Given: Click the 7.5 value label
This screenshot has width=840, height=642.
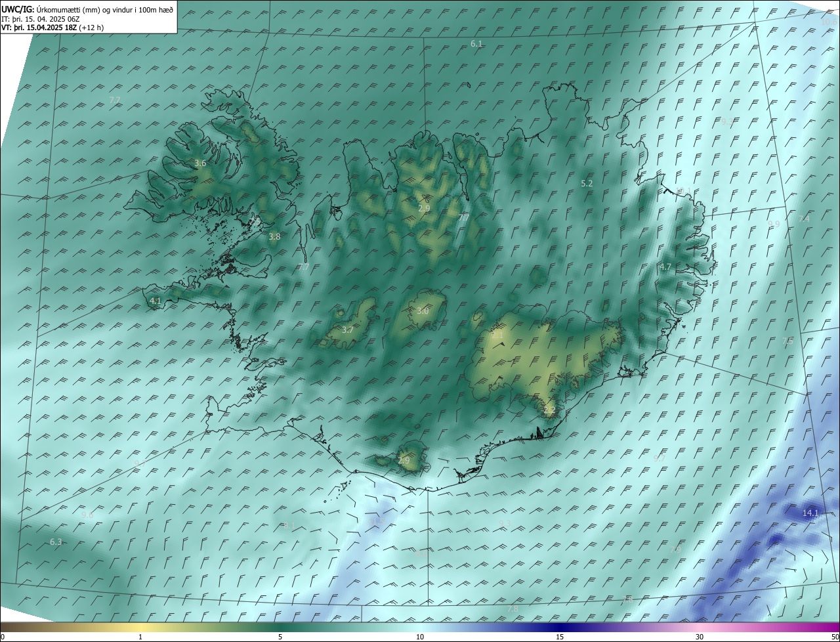Looking at the screenshot, I should [787, 341].
